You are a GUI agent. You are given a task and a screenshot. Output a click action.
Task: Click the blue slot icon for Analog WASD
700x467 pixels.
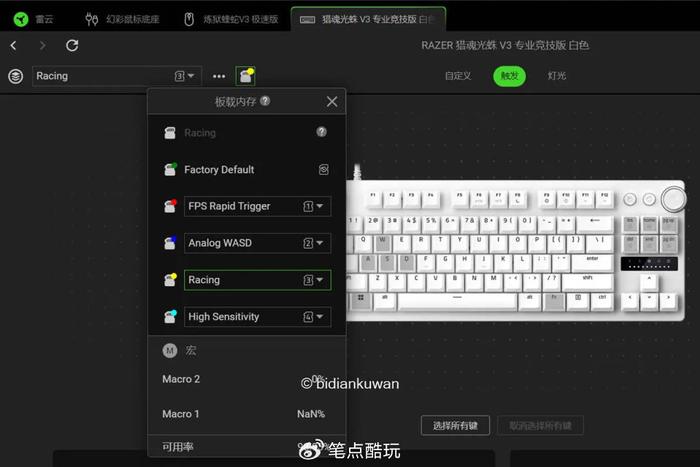pyautogui.click(x=170, y=243)
